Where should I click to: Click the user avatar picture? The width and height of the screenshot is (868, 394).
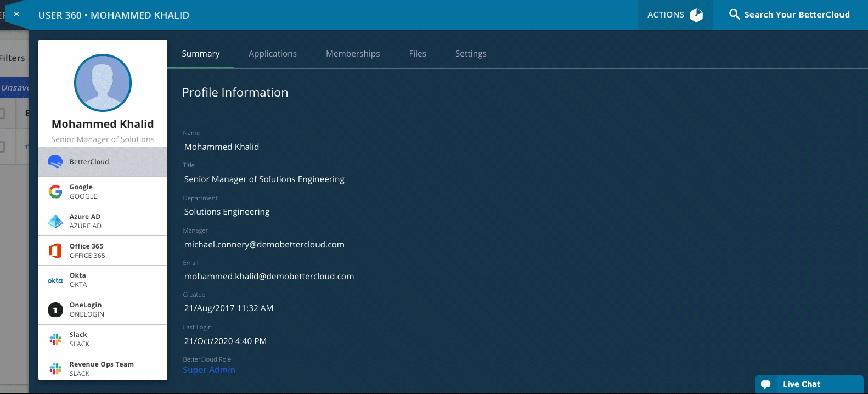103,83
